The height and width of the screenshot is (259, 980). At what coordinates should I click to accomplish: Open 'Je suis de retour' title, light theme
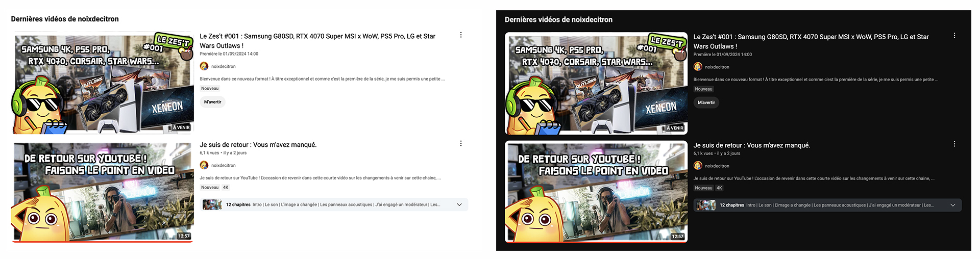(258, 145)
